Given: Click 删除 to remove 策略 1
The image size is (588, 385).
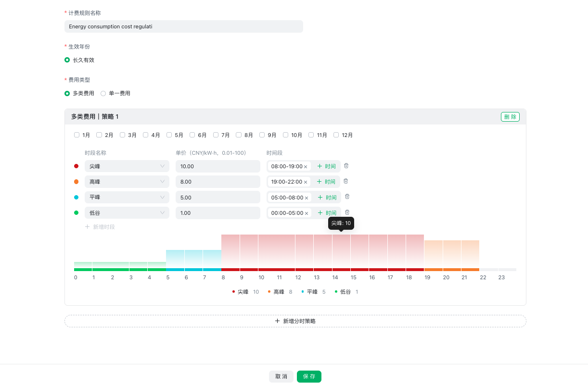Looking at the screenshot, I should coord(510,117).
